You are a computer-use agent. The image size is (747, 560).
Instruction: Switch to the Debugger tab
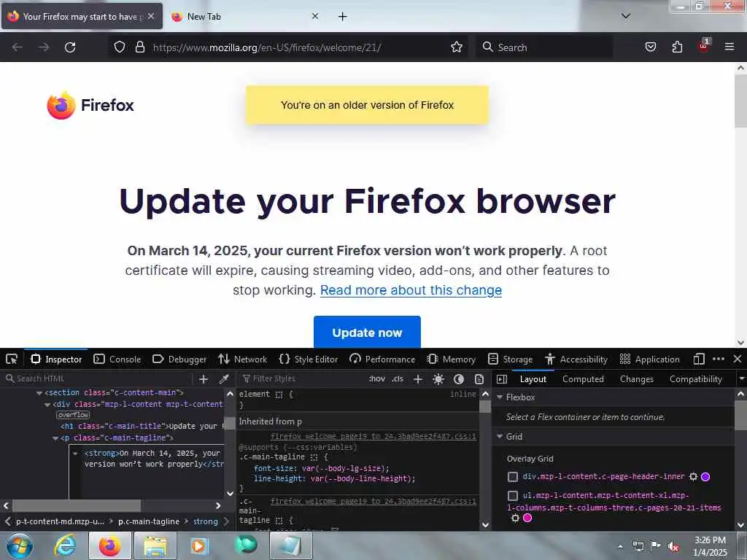(x=179, y=359)
